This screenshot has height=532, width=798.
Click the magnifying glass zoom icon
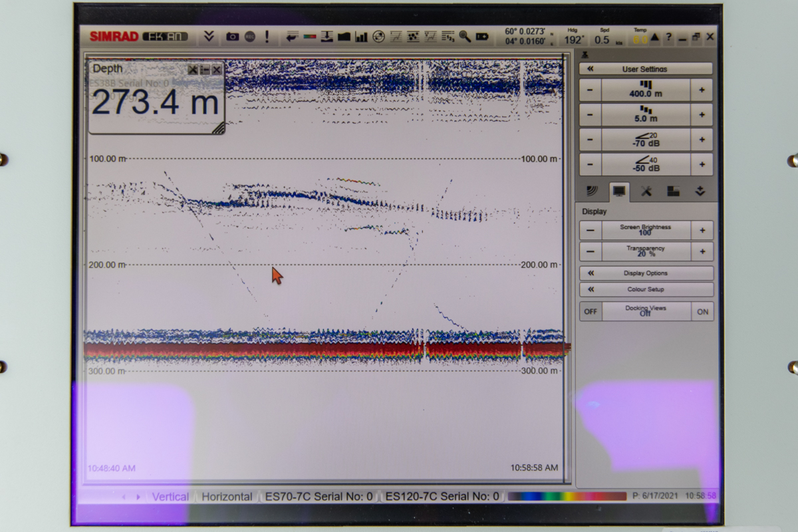coord(465,37)
